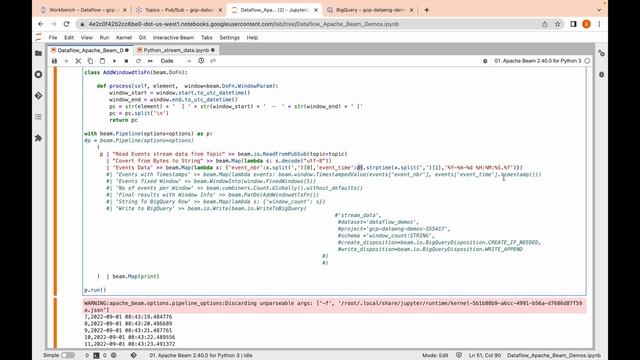Bookmark this page with star icon

[558, 24]
